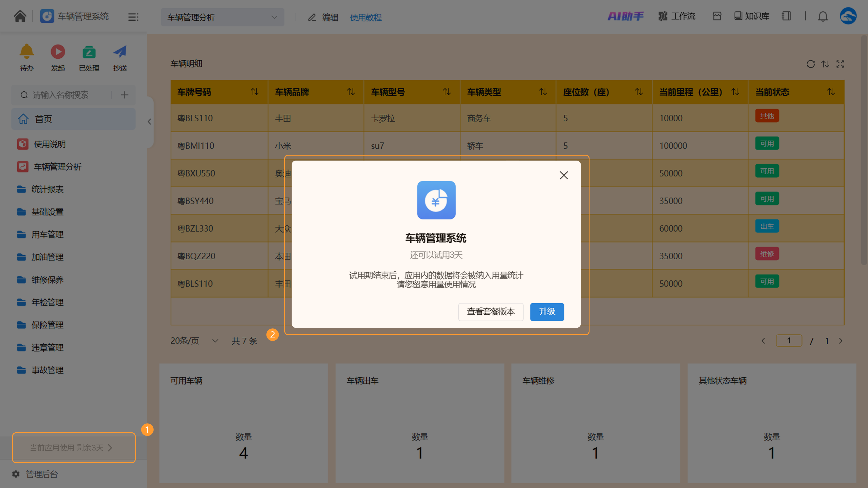The width and height of the screenshot is (868, 488).
Task: Refresh the 车辆明细 table
Action: click(x=810, y=64)
